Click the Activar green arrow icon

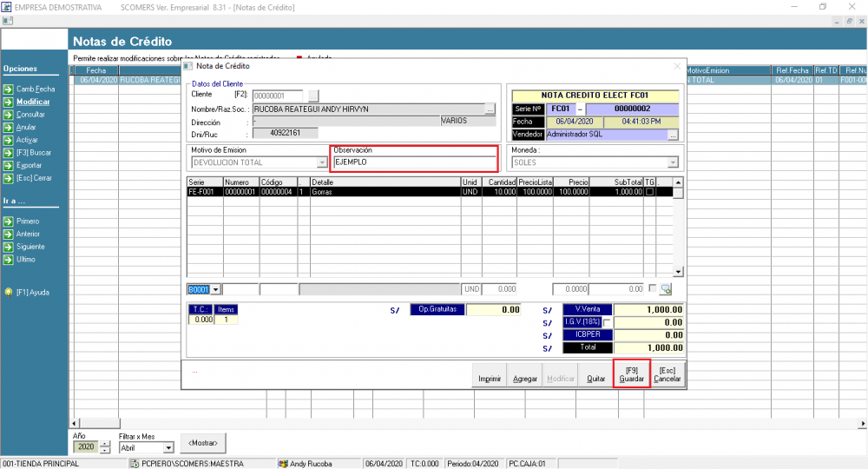tap(9, 140)
